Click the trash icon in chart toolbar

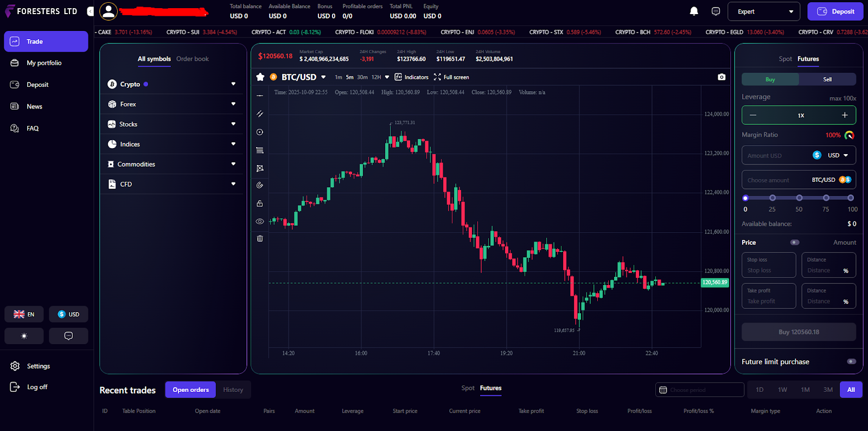260,238
